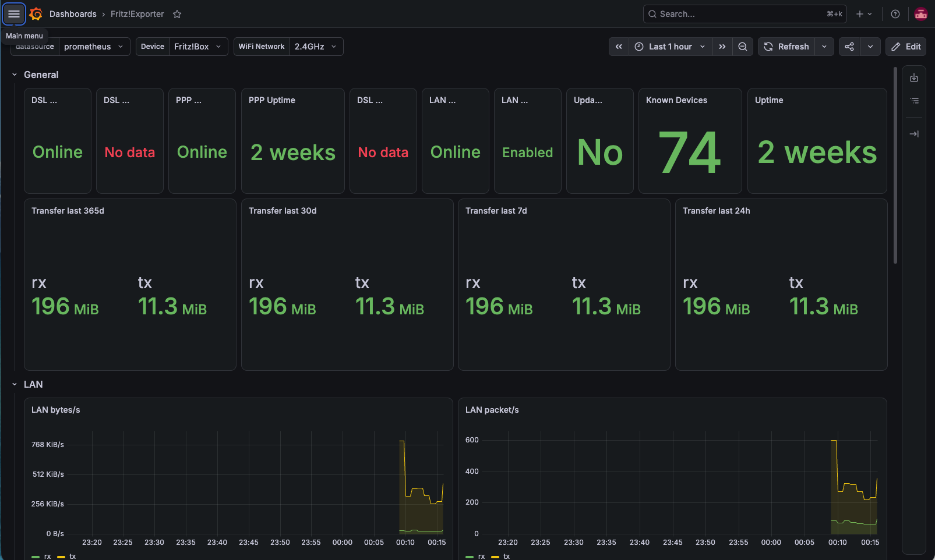The height and width of the screenshot is (560, 935).
Task: Click the Uptime panel title
Action: point(769,100)
